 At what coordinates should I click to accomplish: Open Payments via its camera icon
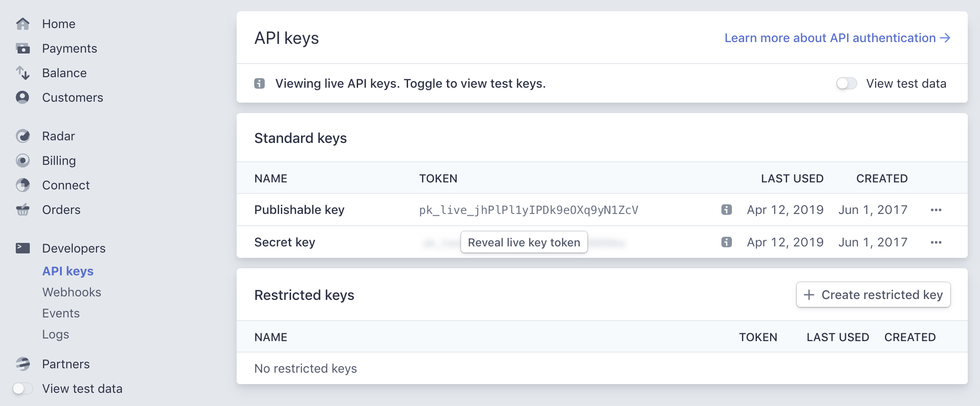click(23, 48)
